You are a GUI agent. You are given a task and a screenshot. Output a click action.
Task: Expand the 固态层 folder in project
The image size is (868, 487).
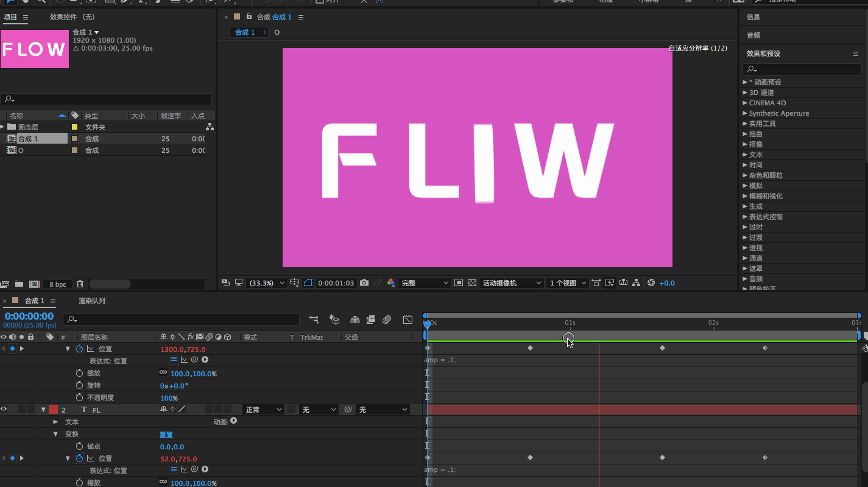point(2,127)
